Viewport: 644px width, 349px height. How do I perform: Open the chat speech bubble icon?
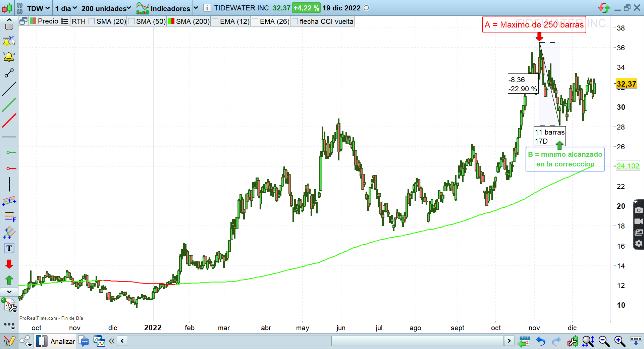pos(84,341)
